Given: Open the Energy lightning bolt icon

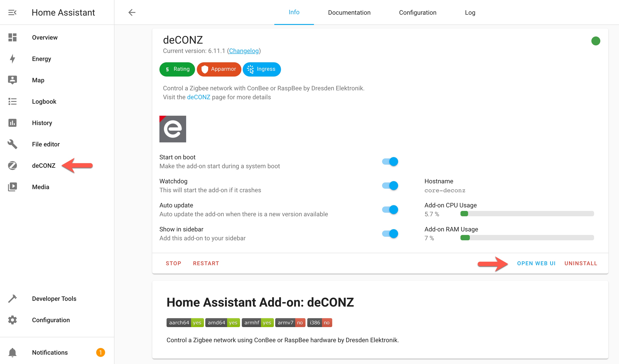Looking at the screenshot, I should pyautogui.click(x=12, y=59).
